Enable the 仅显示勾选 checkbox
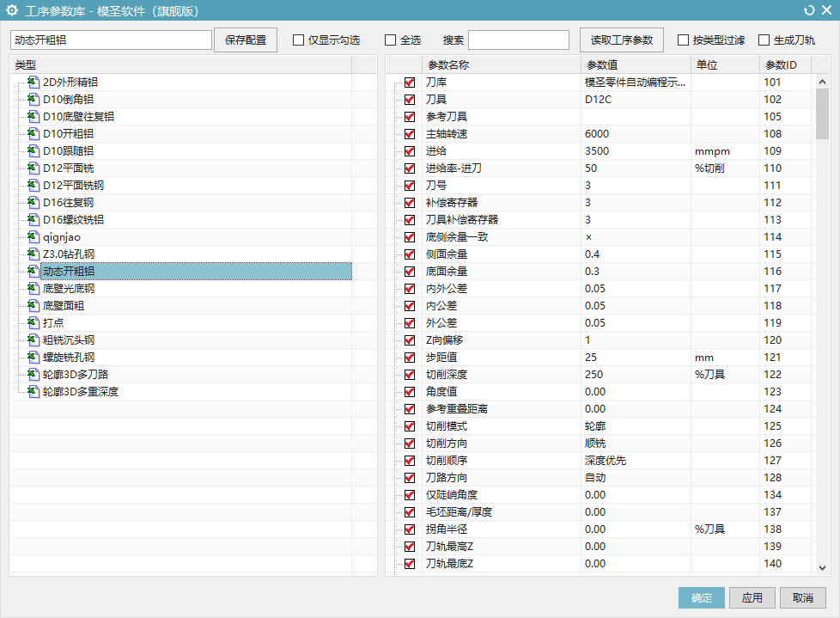The image size is (840, 618). [298, 40]
